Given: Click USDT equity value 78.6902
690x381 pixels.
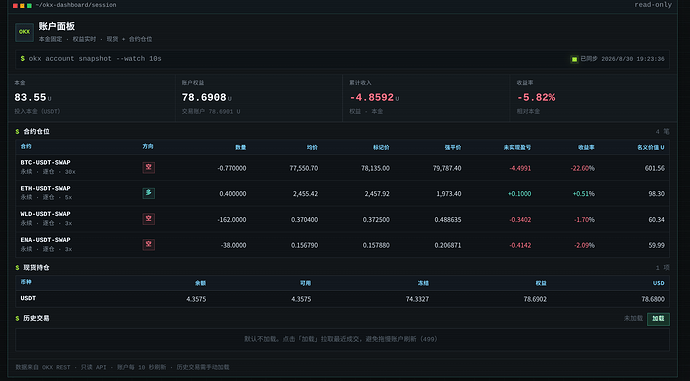Looking at the screenshot, I should pyautogui.click(x=535, y=299).
